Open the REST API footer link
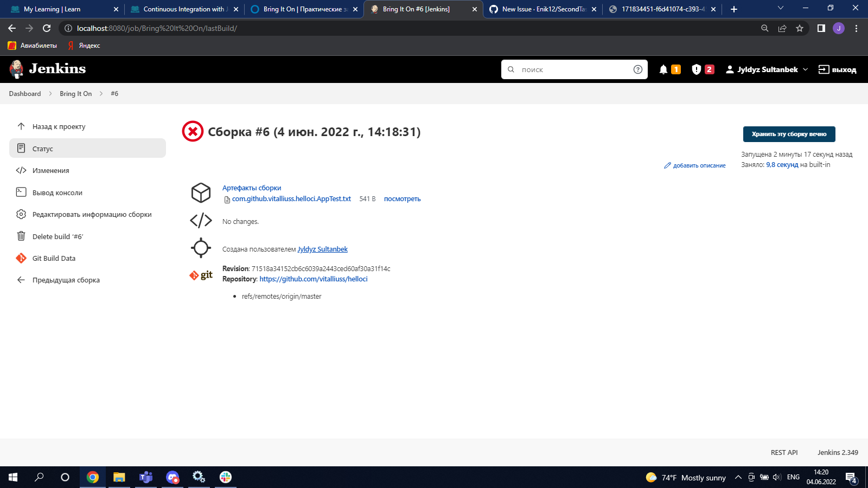868x488 pixels. [784, 452]
